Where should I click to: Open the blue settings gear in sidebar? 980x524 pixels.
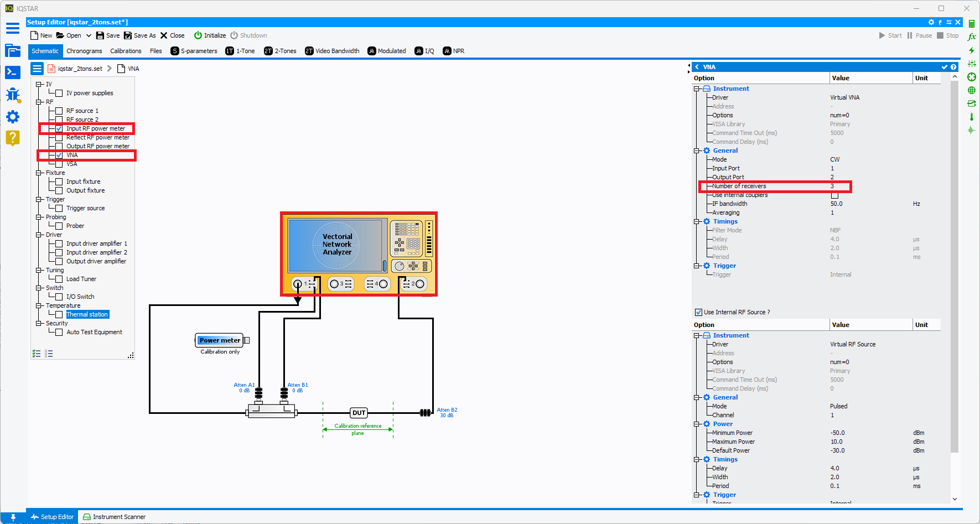coord(12,117)
